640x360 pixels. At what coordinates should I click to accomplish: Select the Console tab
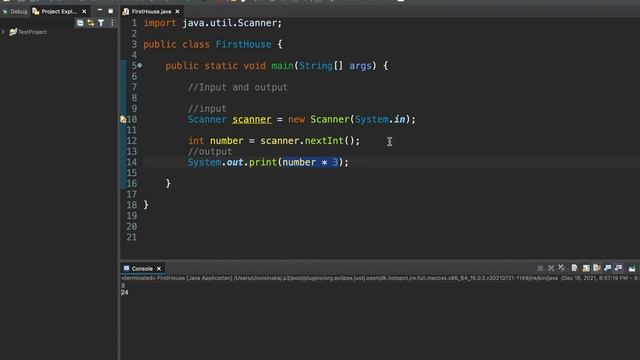click(142, 269)
